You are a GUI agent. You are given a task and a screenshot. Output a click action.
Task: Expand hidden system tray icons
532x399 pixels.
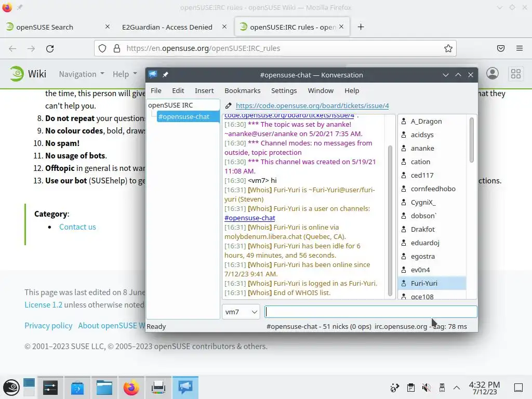457,388
